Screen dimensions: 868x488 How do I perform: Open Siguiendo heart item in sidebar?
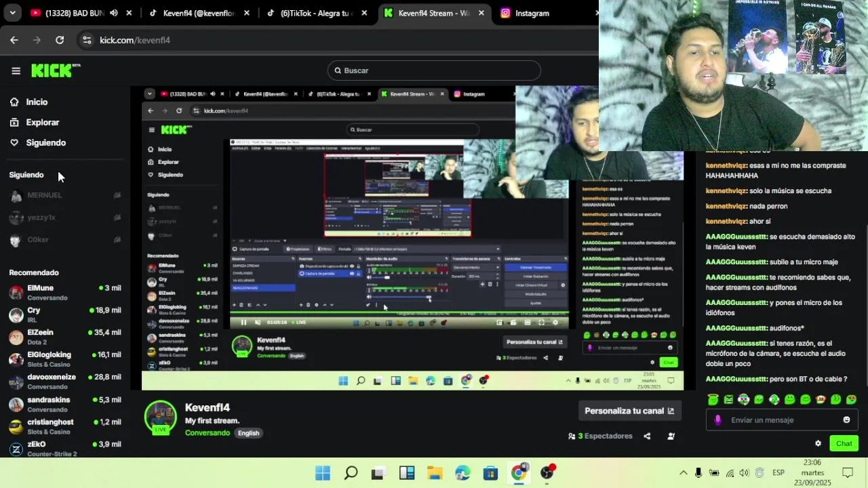click(x=45, y=142)
